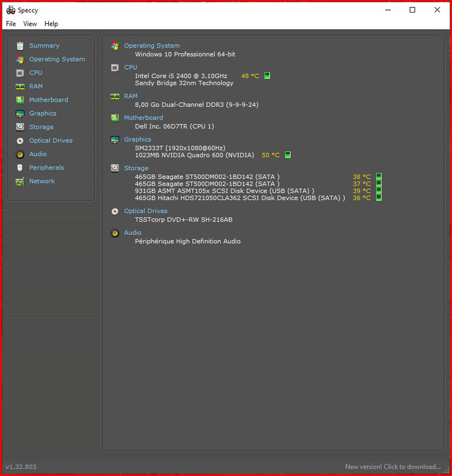Open the Motherboard heading link in summary
Image resolution: width=452 pixels, height=476 pixels.
pyautogui.click(x=143, y=117)
